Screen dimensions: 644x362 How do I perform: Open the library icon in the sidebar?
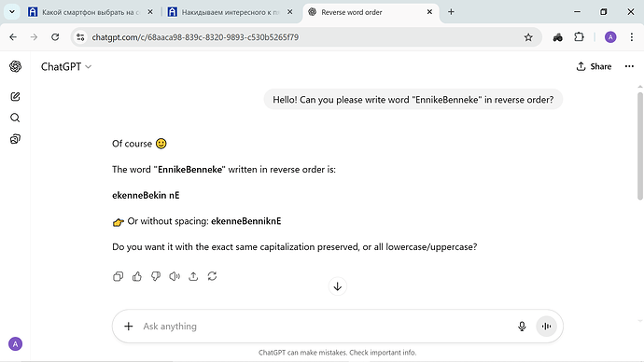coord(15,139)
